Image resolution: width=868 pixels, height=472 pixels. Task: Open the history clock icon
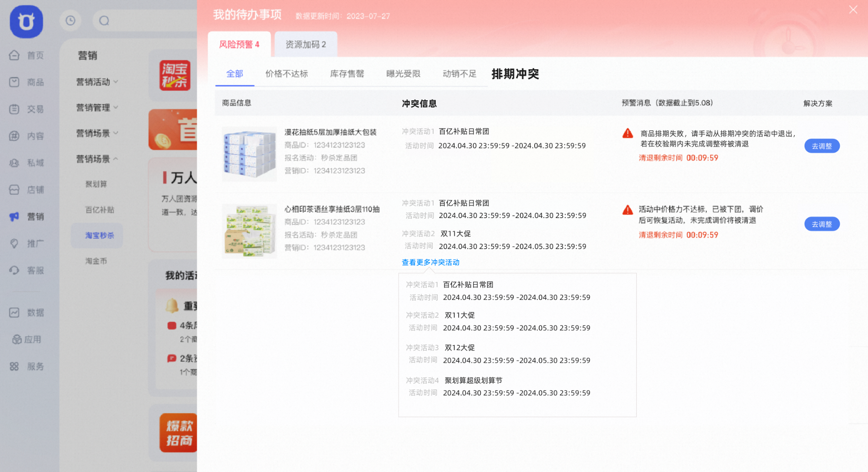71,21
